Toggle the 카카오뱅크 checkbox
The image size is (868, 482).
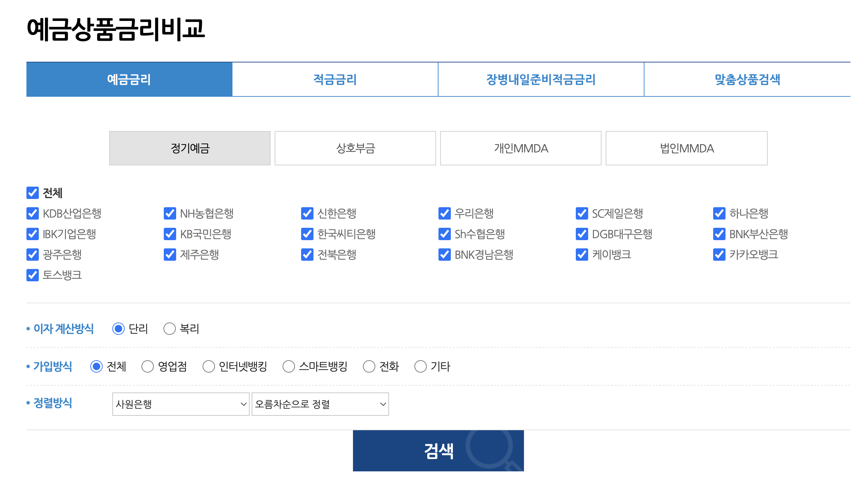719,255
